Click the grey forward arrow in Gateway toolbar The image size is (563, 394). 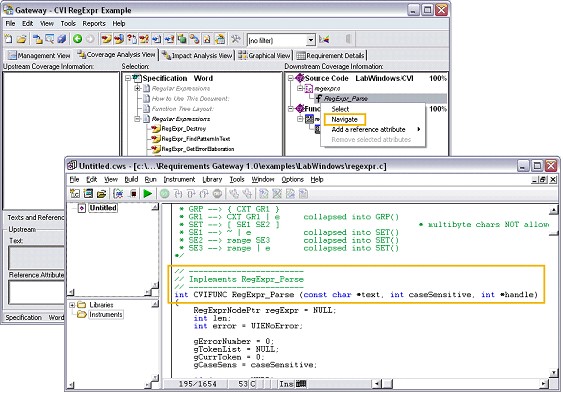point(90,39)
